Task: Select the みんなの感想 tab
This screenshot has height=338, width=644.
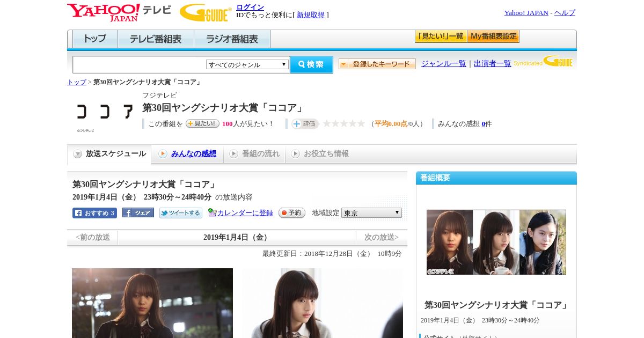Action: [x=187, y=154]
